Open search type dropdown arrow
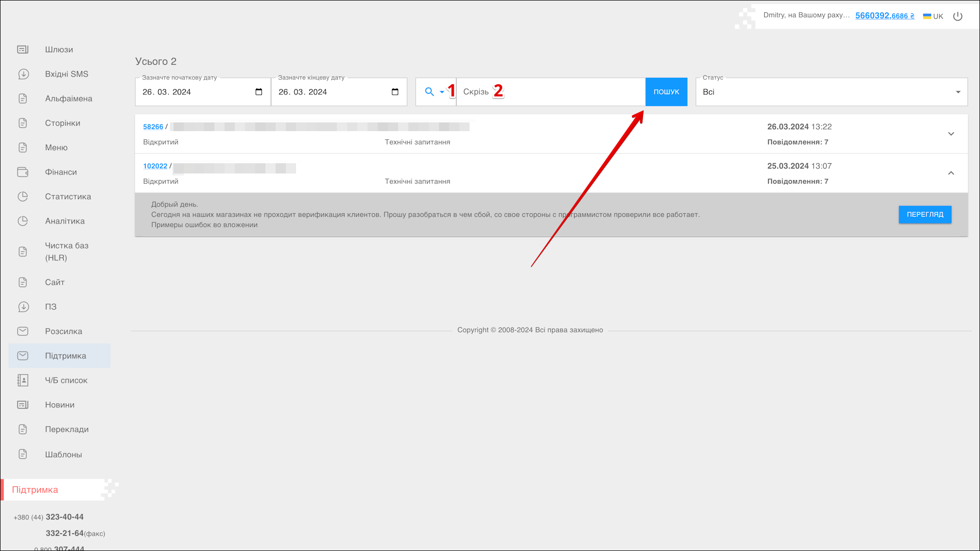This screenshot has height=551, width=980. click(442, 92)
